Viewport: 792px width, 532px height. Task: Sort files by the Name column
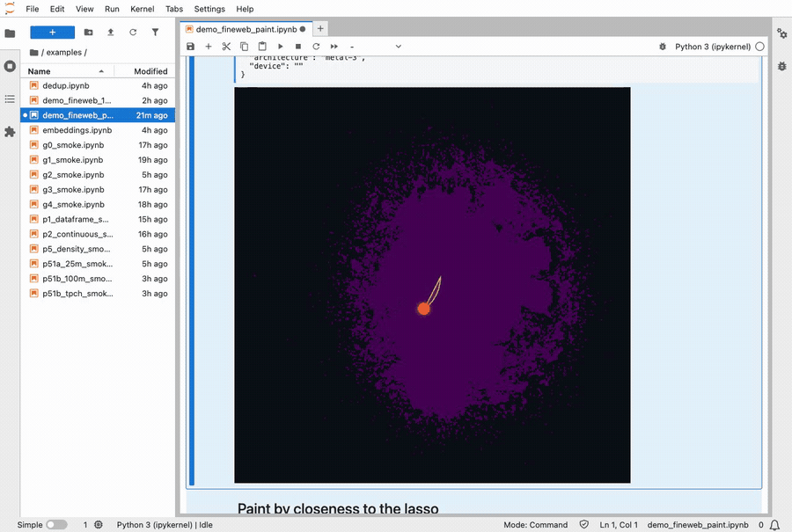[x=66, y=71]
